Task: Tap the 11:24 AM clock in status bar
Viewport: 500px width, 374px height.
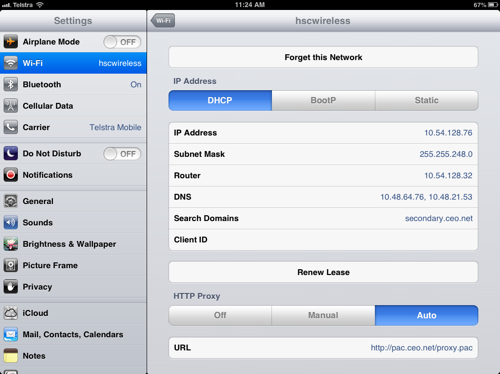Action: [250, 5]
